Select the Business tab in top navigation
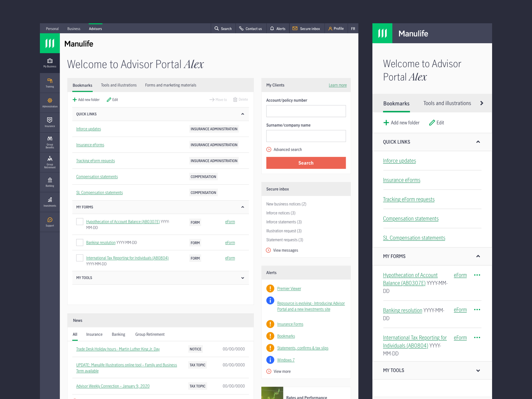The height and width of the screenshot is (399, 532). [x=73, y=29]
